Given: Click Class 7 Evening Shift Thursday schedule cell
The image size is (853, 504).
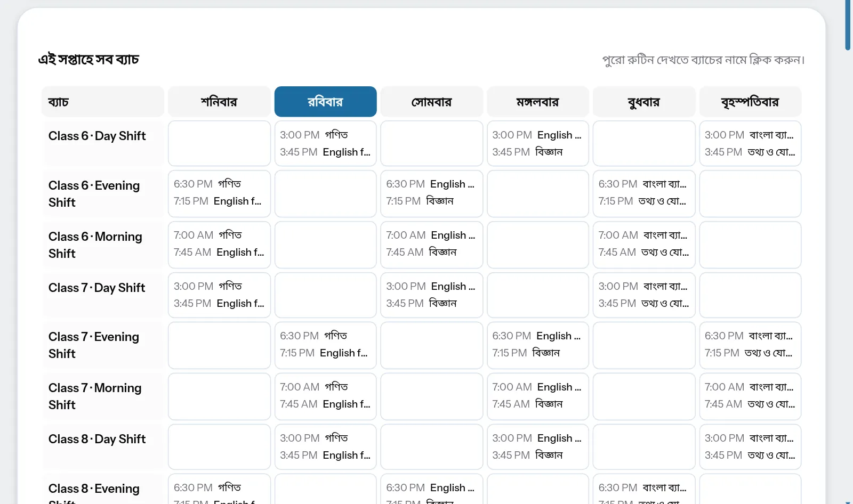Looking at the screenshot, I should pos(750,345).
